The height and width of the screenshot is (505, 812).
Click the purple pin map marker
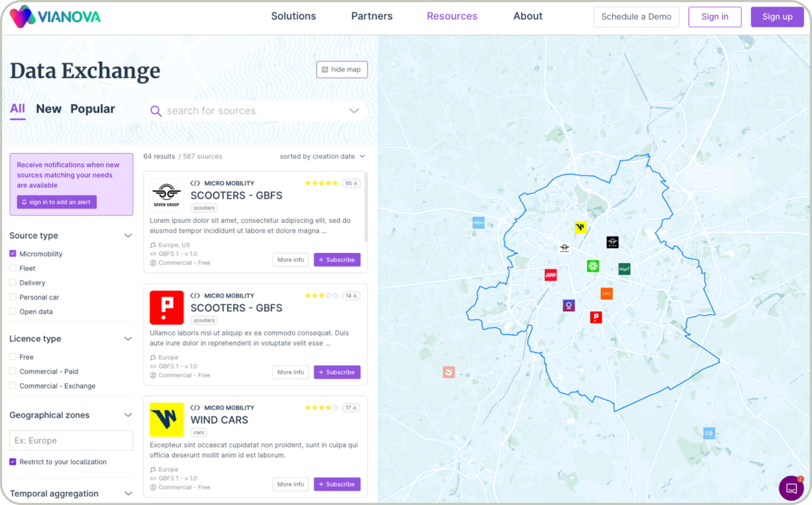pos(569,305)
